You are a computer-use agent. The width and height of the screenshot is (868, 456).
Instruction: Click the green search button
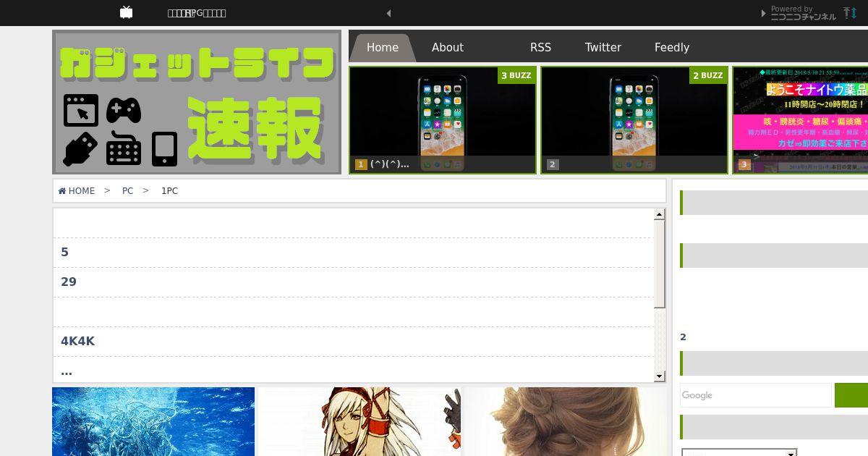pyautogui.click(x=851, y=395)
